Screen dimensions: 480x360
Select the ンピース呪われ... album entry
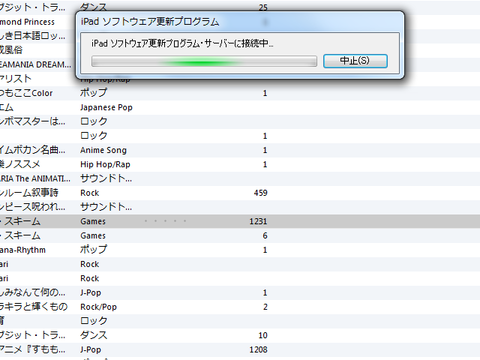pos(33,207)
